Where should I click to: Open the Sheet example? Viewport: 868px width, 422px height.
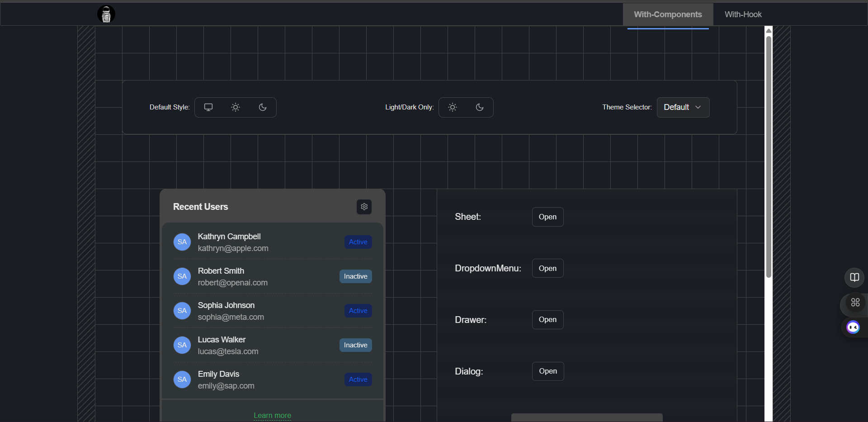click(x=547, y=217)
